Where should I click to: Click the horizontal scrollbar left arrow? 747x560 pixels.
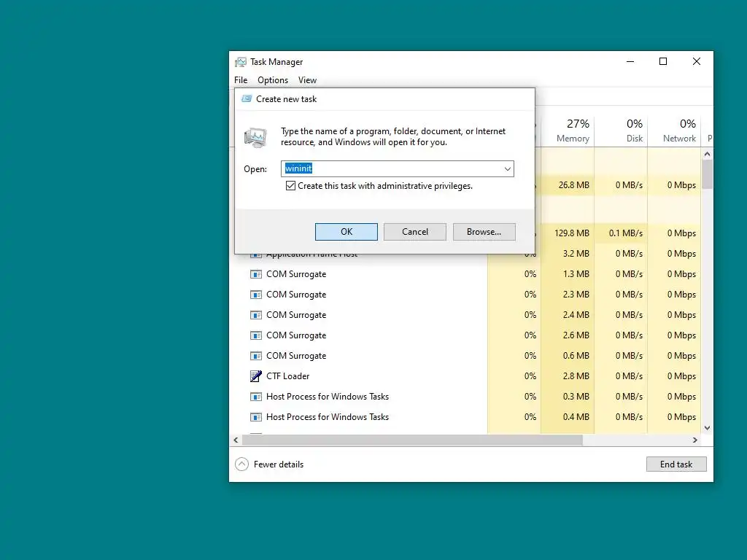[x=236, y=440]
